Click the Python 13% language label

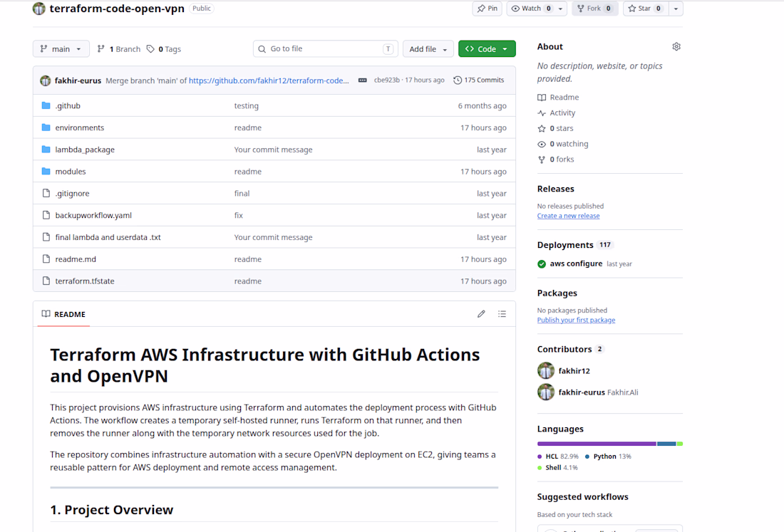pyautogui.click(x=608, y=457)
